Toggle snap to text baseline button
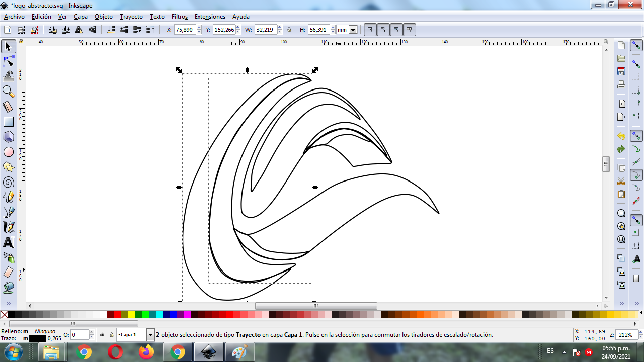The height and width of the screenshot is (362, 644). (x=636, y=259)
